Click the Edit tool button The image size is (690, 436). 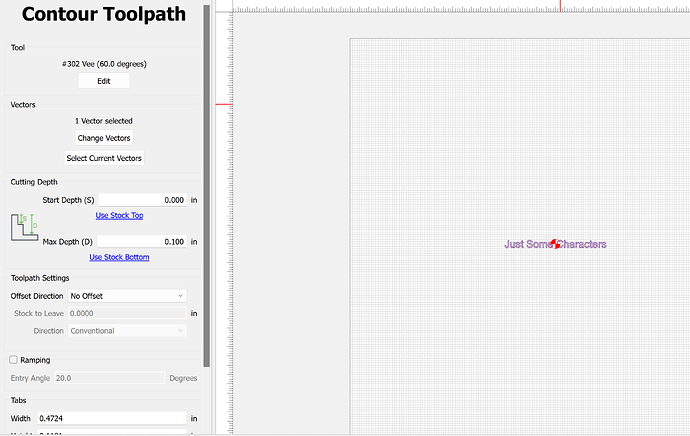(x=104, y=81)
